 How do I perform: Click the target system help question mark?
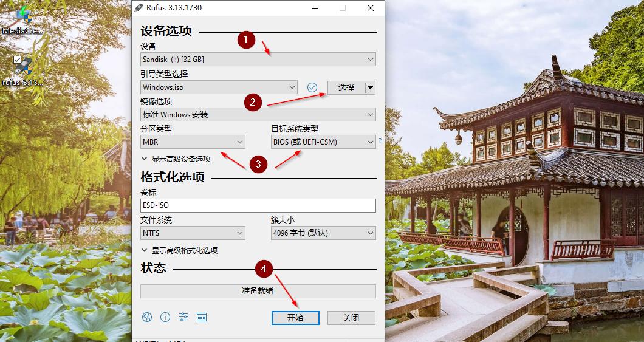pyautogui.click(x=380, y=140)
